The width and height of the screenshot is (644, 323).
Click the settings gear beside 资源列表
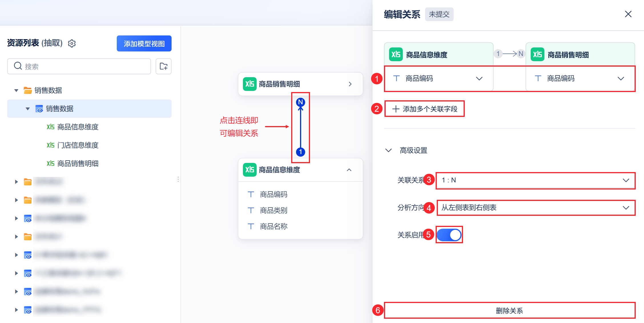[72, 43]
